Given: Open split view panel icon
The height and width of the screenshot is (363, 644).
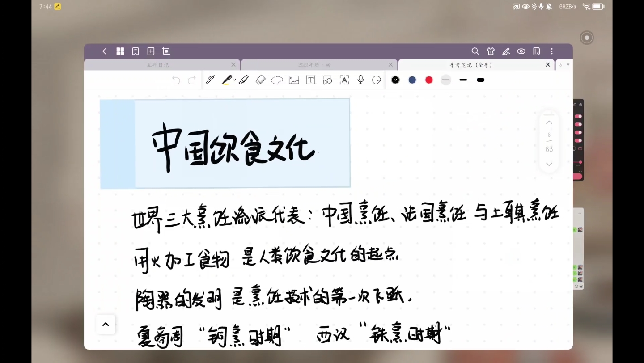Looking at the screenshot, I should 537,51.
